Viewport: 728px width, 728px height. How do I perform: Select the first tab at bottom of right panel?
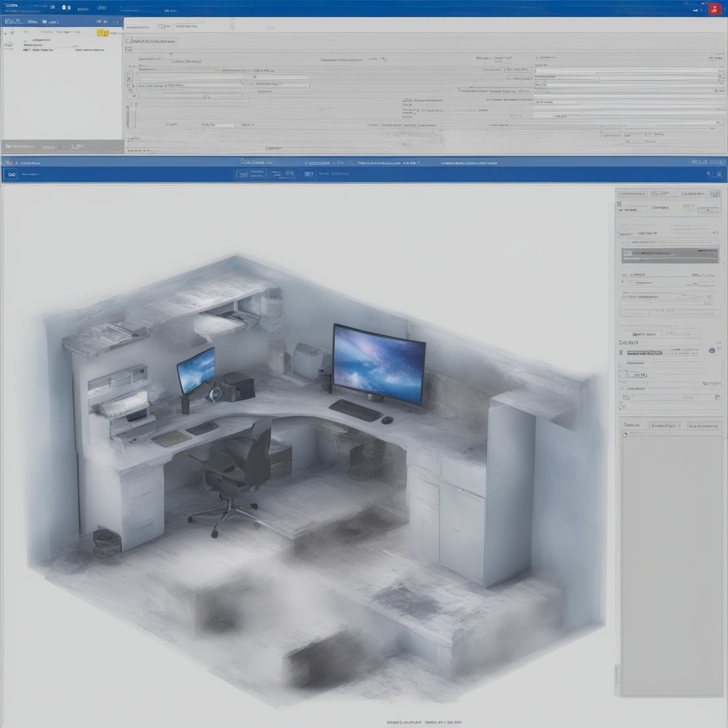pos(632,425)
